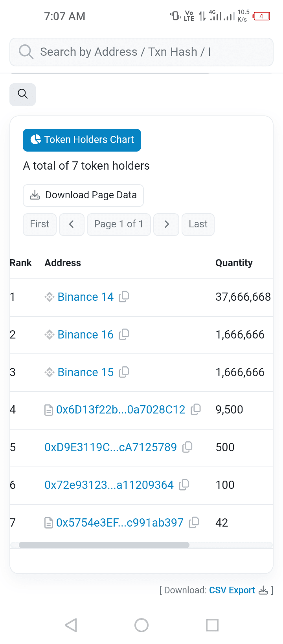This screenshot has width=283, height=644.
Task: Go to next page chevron
Action: (166, 224)
